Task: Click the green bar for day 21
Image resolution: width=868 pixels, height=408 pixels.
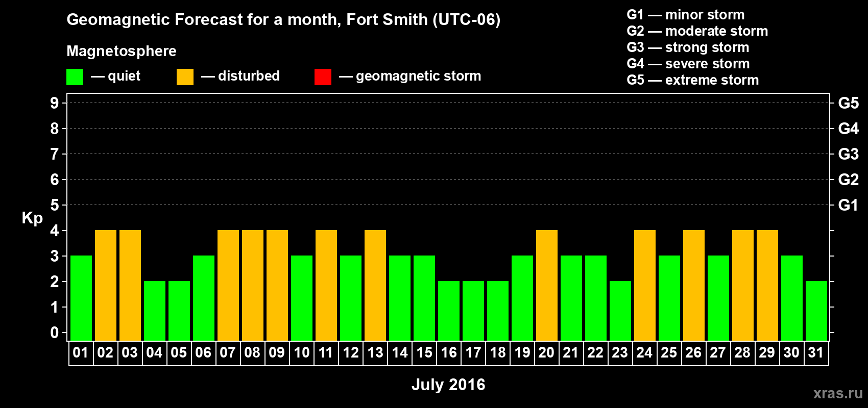Action: click(571, 298)
